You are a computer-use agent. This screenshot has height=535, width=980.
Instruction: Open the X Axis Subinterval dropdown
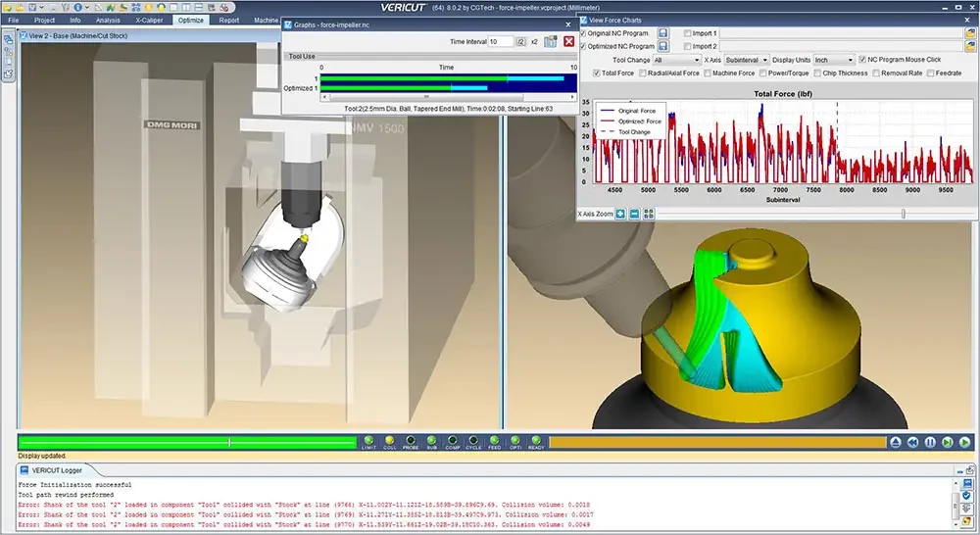click(x=746, y=60)
